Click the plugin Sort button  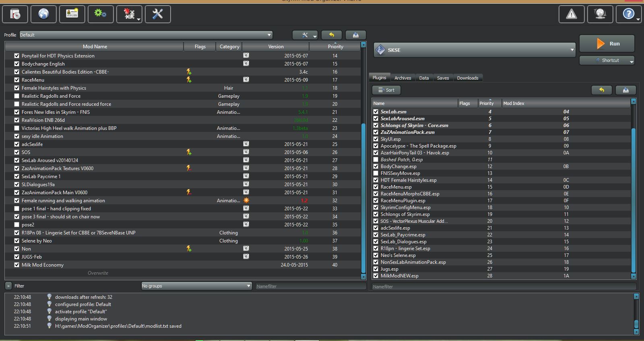point(386,90)
